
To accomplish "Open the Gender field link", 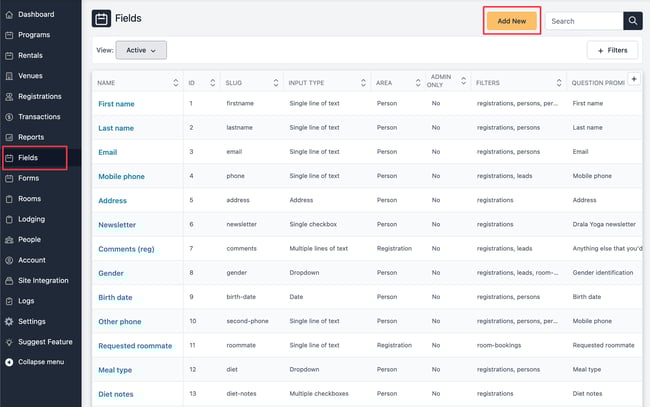I will [111, 273].
